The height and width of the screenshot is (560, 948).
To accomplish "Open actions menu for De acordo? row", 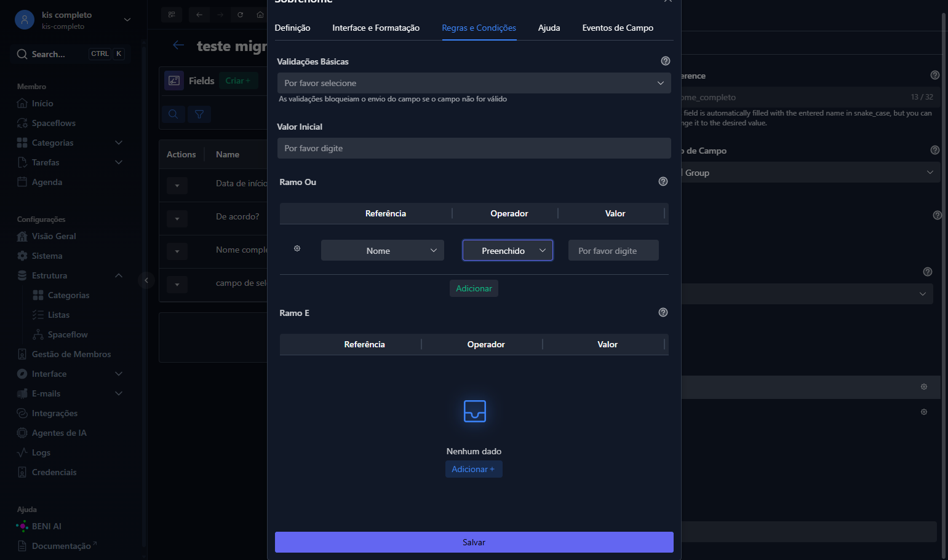I will click(177, 218).
